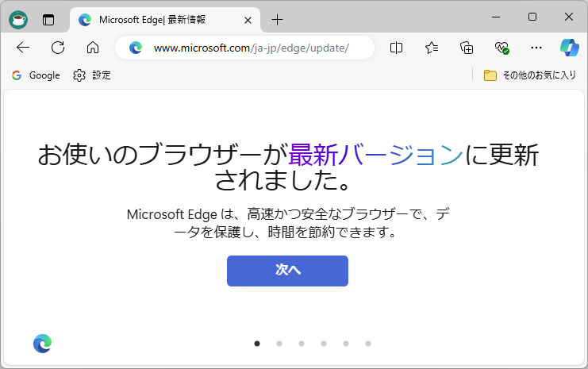Open a new tab with plus button
The height and width of the screenshot is (369, 588).
[x=277, y=20]
